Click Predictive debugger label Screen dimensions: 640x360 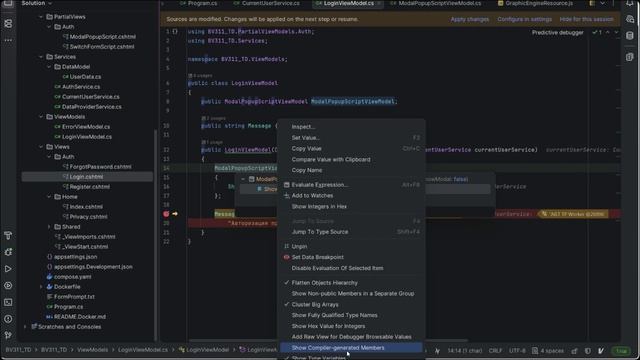(x=557, y=32)
